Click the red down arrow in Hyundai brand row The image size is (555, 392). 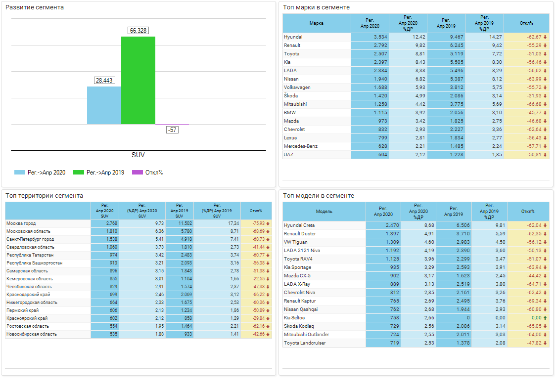(x=545, y=37)
